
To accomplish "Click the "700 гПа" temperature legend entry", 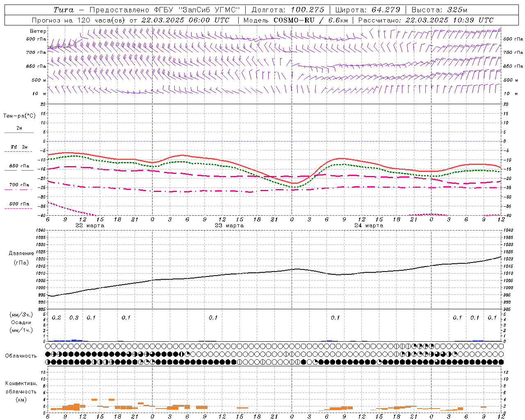I will click(x=19, y=185).
